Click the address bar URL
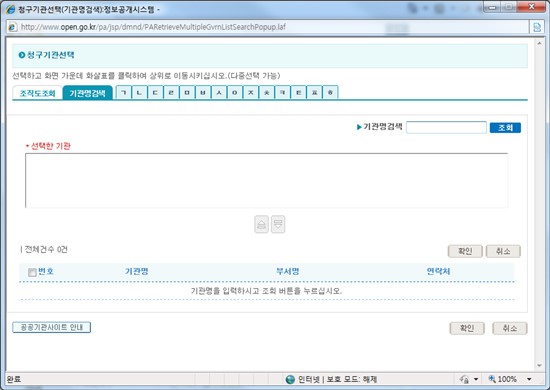Image resolution: width=550 pixels, height=390 pixels. [x=153, y=27]
